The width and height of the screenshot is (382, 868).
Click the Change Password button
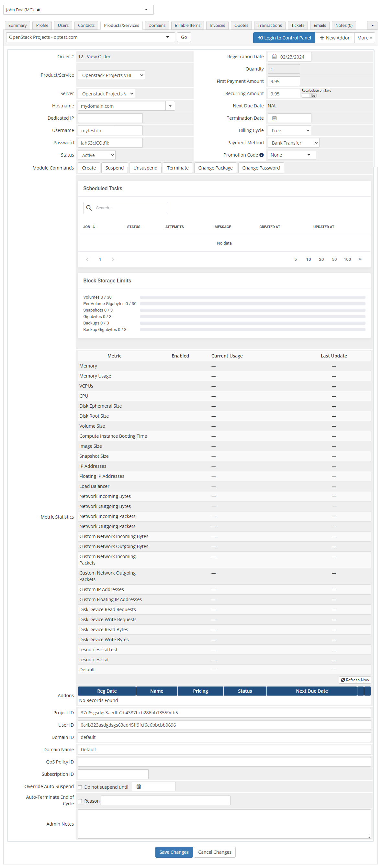click(x=261, y=168)
